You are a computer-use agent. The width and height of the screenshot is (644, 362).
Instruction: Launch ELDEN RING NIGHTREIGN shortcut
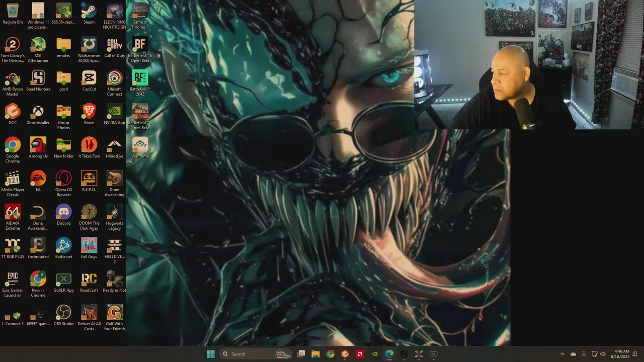point(114,16)
